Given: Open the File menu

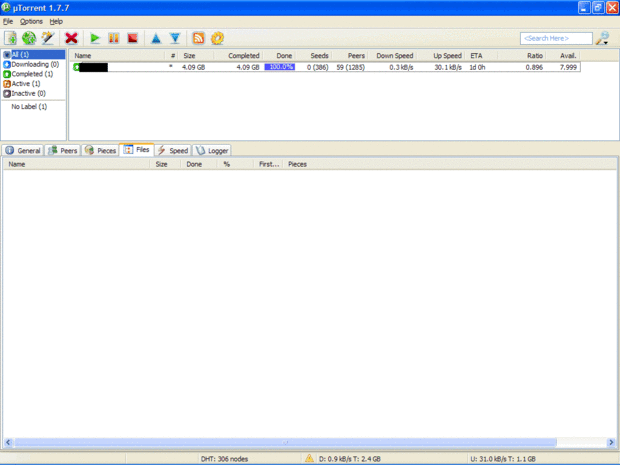Looking at the screenshot, I should pyautogui.click(x=8, y=21).
